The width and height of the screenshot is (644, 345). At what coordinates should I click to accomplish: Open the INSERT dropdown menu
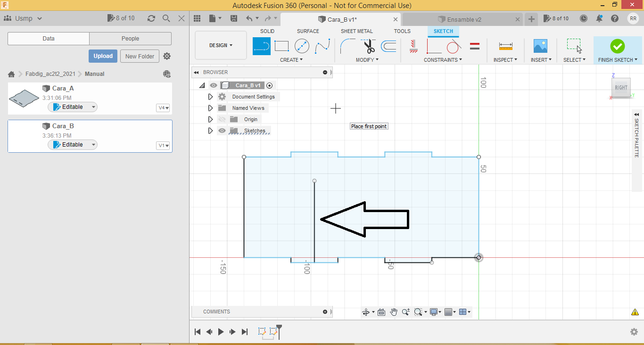point(540,60)
